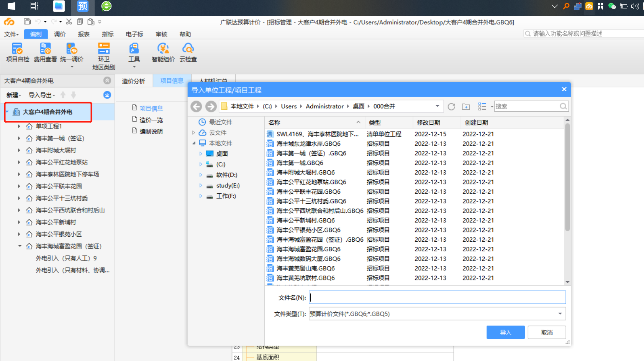644x361 pixels.
Task: Open Windows Start menu
Action: (x=11, y=6)
